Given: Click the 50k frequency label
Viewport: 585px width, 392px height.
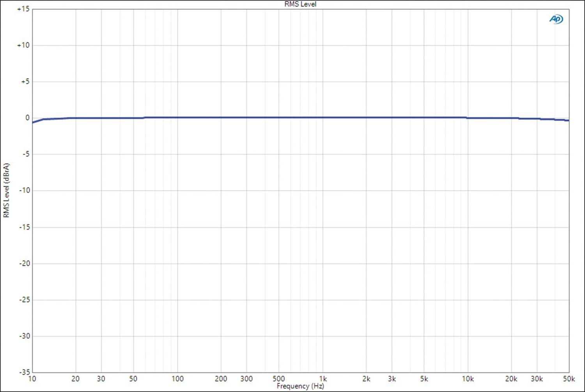Looking at the screenshot, I should coord(569,379).
